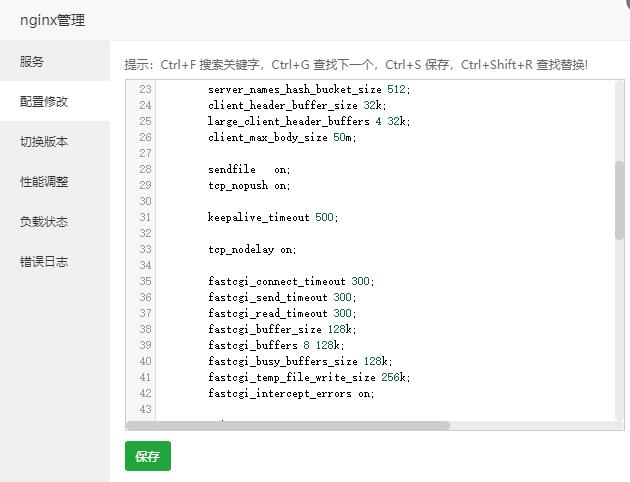Click line number 30 in the gutter
630x482 pixels.
point(145,201)
